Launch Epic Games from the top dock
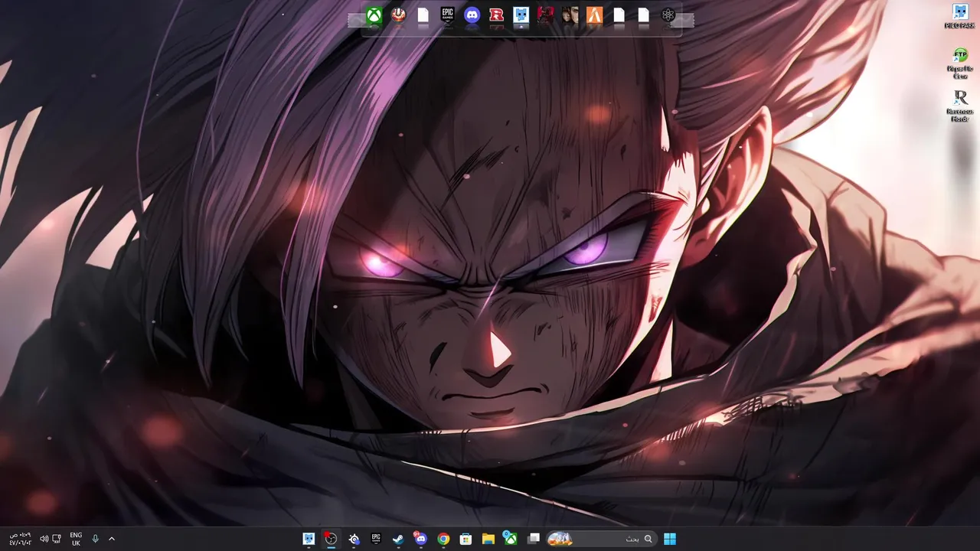The width and height of the screenshot is (980, 551). point(447,15)
